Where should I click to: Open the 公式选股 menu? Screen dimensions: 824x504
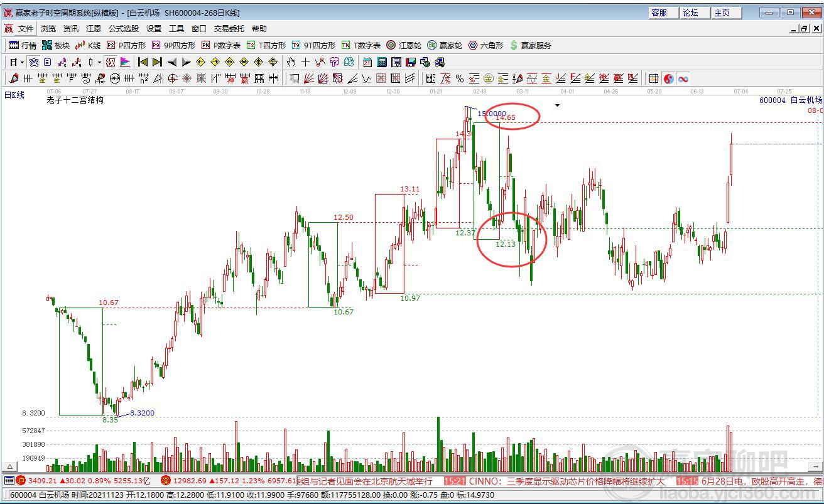coord(124,28)
